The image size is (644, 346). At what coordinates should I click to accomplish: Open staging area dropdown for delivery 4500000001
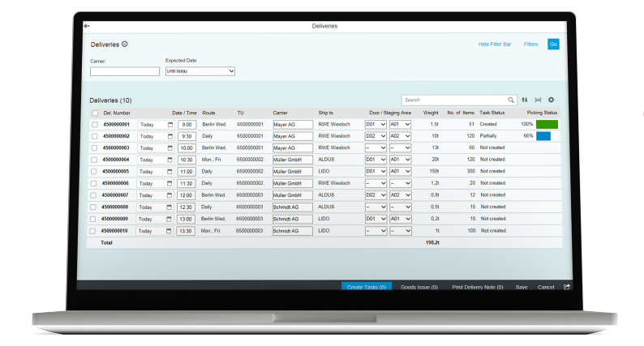click(x=401, y=124)
